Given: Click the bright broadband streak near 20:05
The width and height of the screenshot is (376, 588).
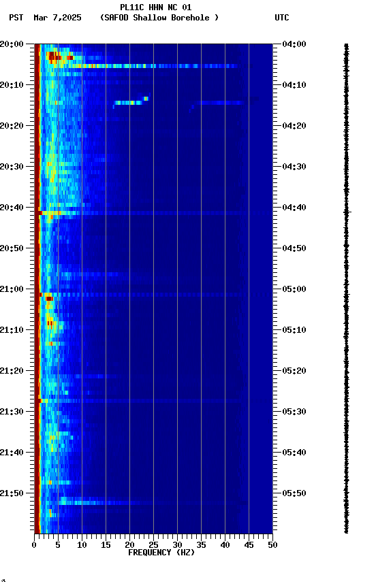Looking at the screenshot, I should click(146, 66).
